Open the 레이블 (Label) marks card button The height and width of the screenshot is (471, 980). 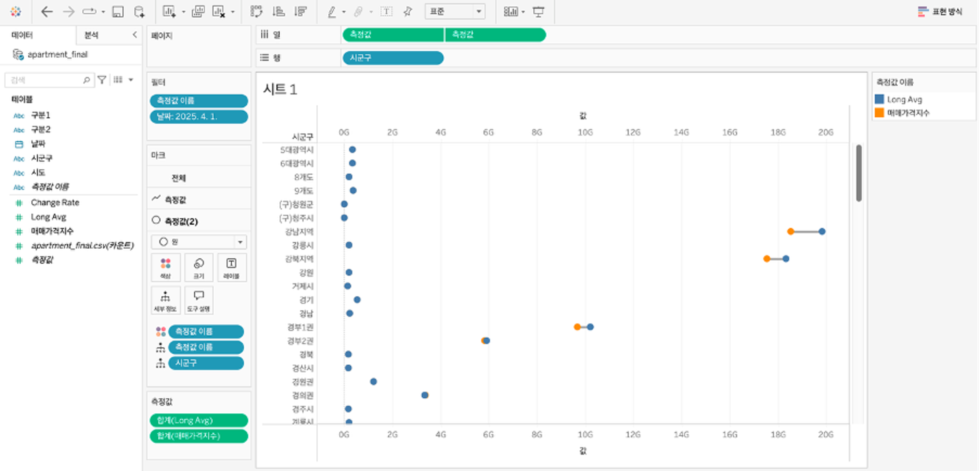pyautogui.click(x=231, y=268)
